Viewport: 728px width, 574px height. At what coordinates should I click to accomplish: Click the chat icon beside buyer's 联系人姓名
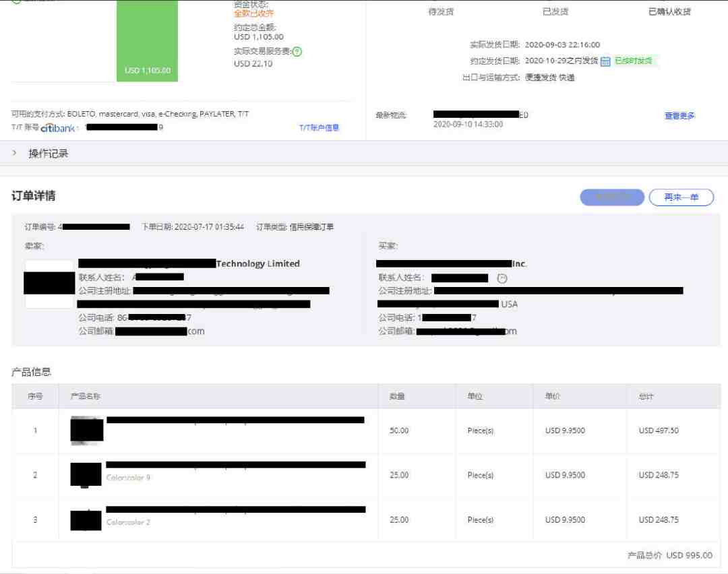502,278
